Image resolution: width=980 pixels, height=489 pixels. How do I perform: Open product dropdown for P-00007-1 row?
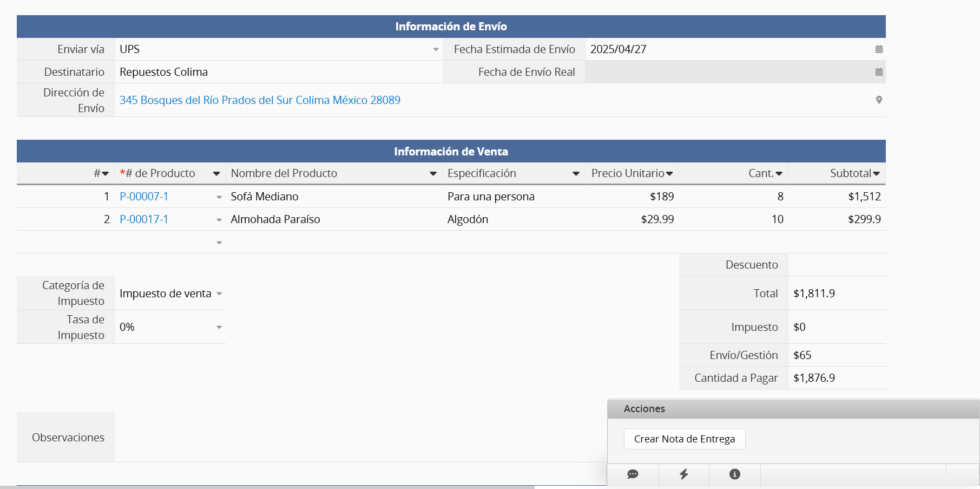219,197
